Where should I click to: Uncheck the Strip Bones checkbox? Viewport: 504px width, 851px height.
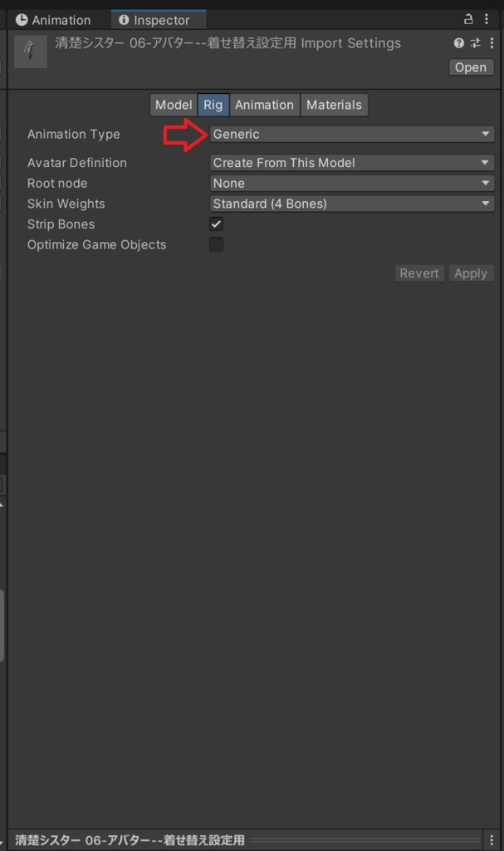coord(216,224)
